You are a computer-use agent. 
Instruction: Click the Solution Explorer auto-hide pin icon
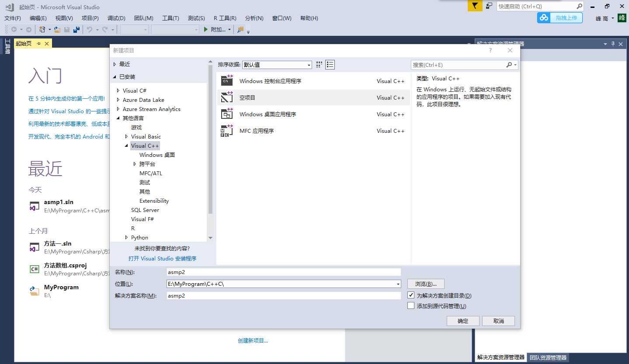tap(613, 44)
